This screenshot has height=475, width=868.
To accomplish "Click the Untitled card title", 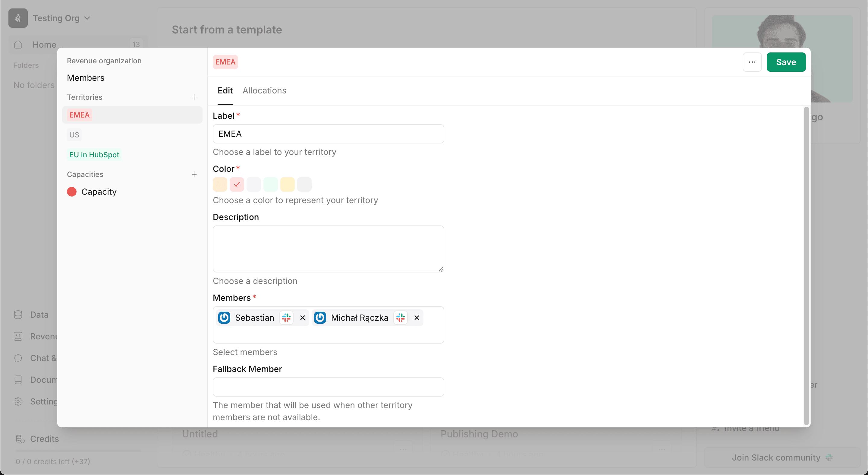I will [x=200, y=434].
